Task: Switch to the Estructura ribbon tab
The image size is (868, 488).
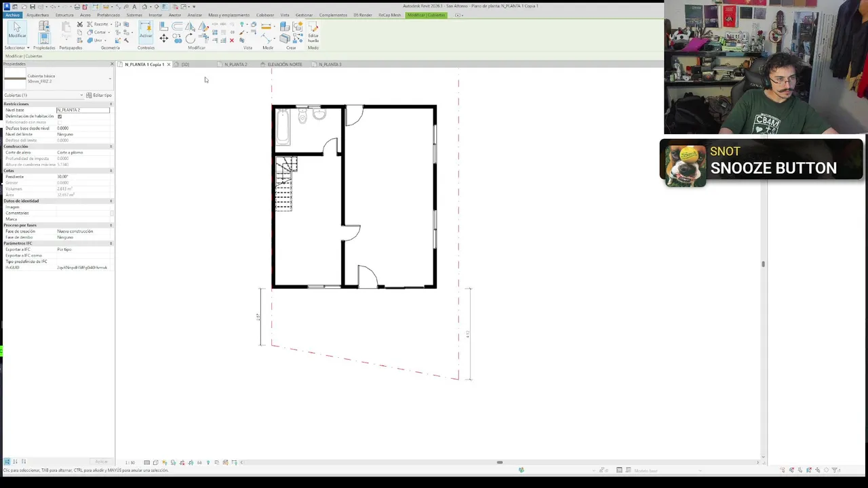Action: tap(64, 15)
